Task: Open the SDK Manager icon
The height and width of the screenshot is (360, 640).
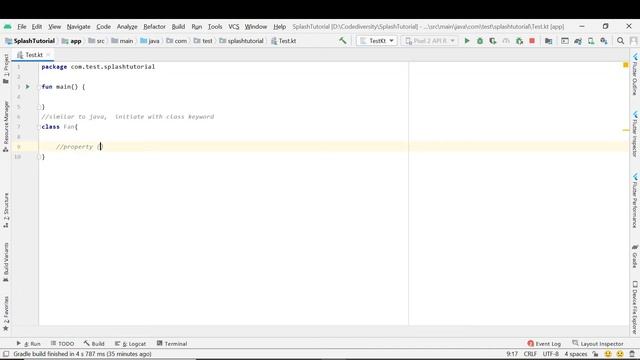Action: pyautogui.click(x=604, y=41)
